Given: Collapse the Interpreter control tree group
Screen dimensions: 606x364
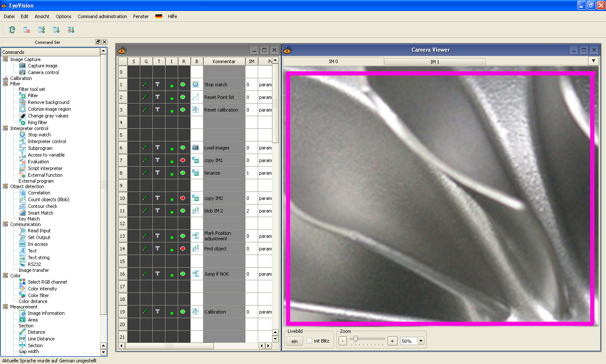Looking at the screenshot, I should pos(5,128).
